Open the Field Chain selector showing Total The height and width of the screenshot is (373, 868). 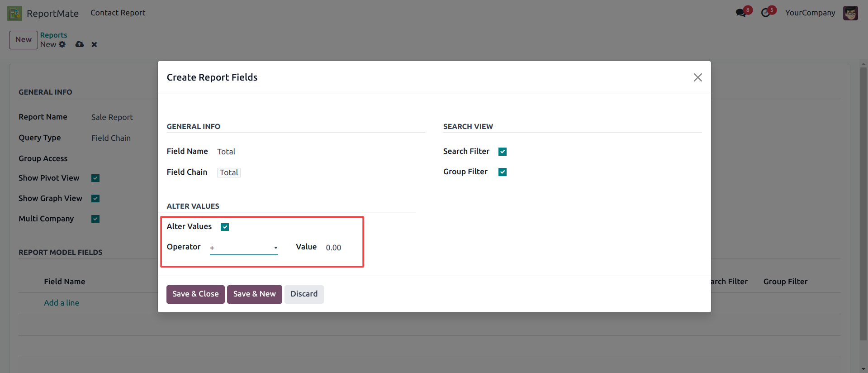[229, 172]
